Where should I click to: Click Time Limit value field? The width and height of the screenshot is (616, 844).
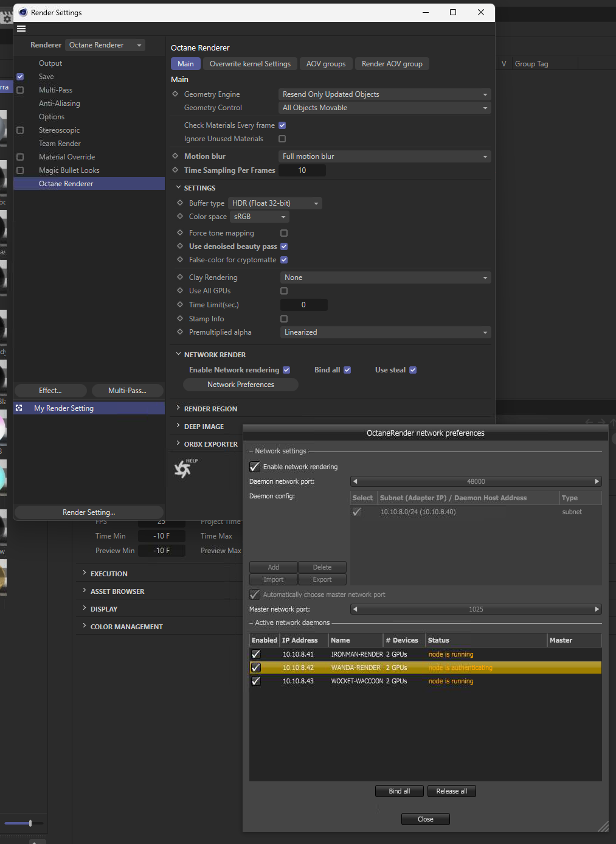pos(303,305)
